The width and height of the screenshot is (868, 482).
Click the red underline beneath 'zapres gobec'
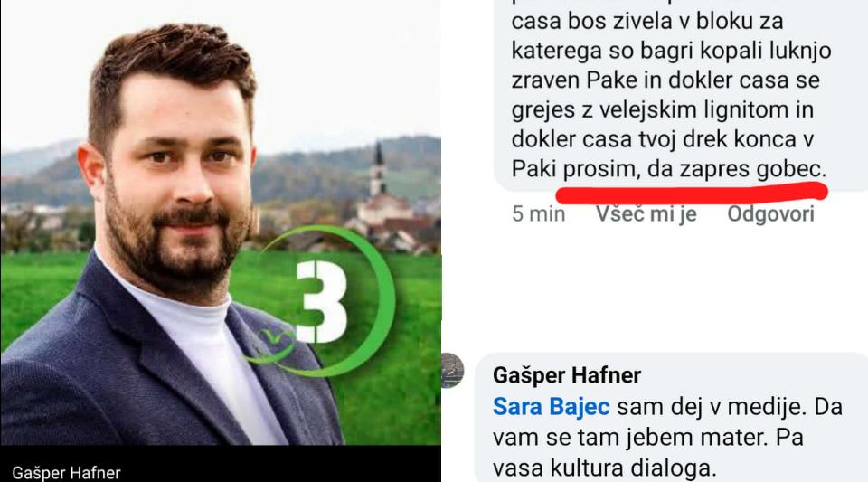coord(692,194)
